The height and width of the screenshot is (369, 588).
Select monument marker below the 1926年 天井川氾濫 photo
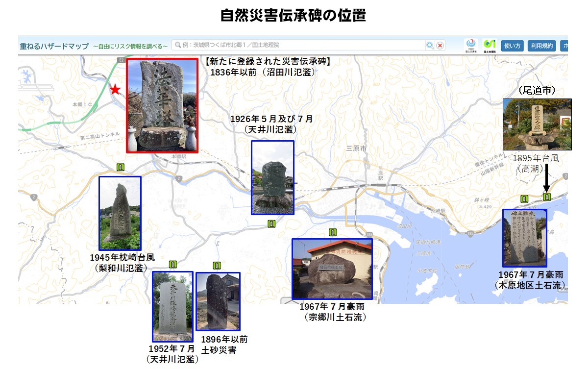click(271, 224)
